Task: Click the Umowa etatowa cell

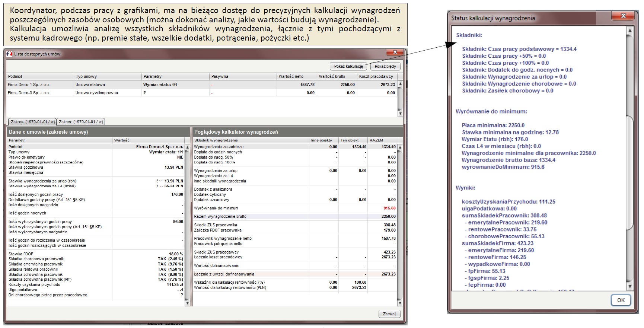Action: [108, 85]
